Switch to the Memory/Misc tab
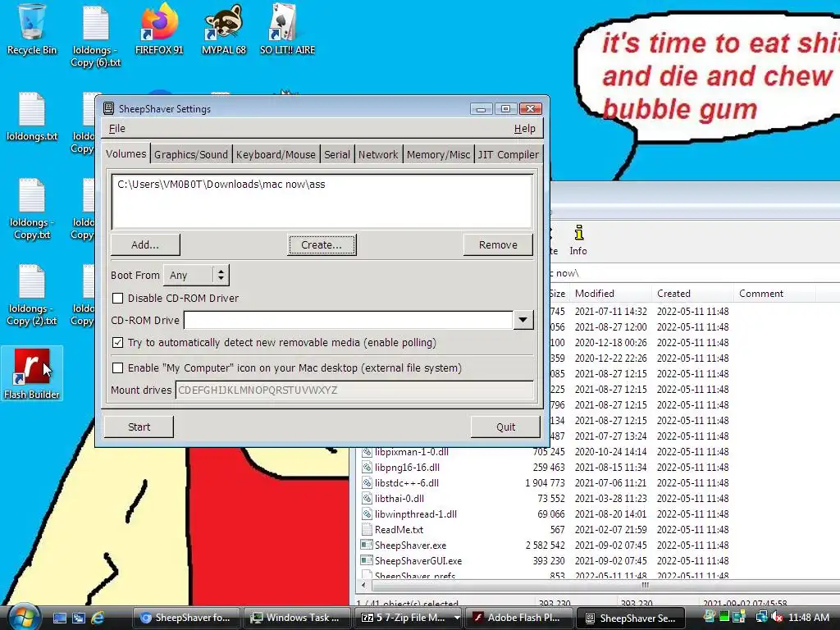Image resolution: width=840 pixels, height=630 pixels. 438,154
